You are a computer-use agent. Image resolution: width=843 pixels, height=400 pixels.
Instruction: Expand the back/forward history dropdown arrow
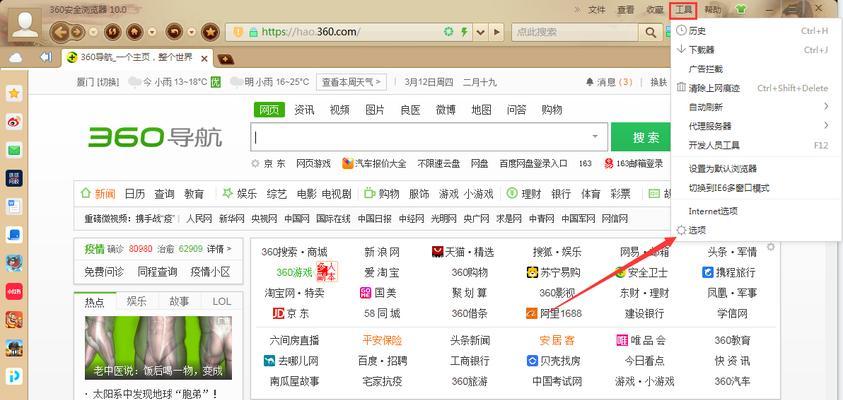tap(94, 32)
